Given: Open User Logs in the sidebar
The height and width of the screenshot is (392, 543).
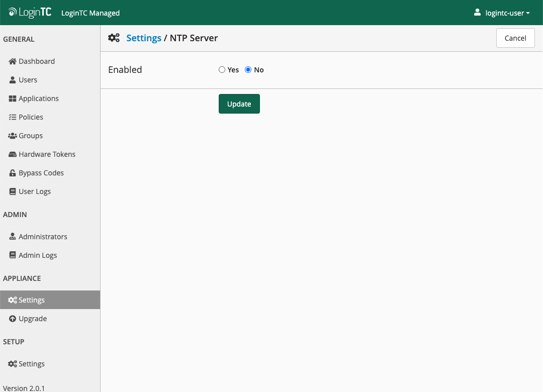Looking at the screenshot, I should pyautogui.click(x=34, y=191).
